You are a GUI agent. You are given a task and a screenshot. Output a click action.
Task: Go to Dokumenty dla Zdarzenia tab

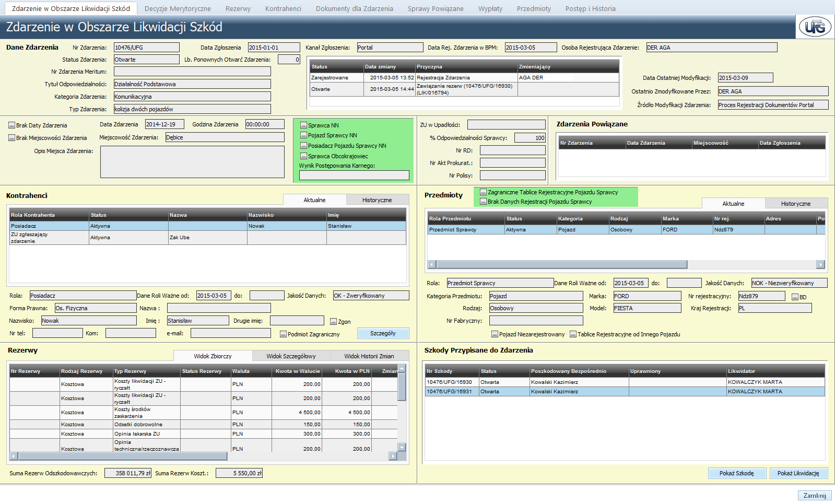pyautogui.click(x=355, y=8)
